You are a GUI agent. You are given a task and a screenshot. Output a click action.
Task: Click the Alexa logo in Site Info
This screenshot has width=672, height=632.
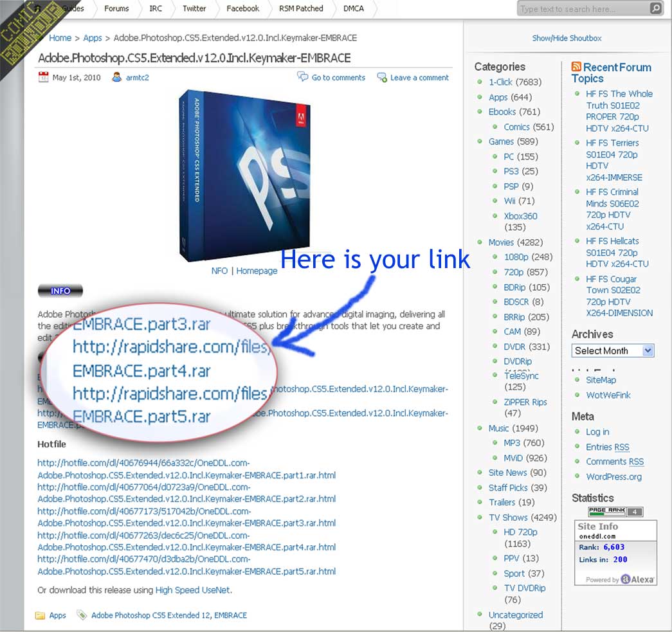coord(638,579)
